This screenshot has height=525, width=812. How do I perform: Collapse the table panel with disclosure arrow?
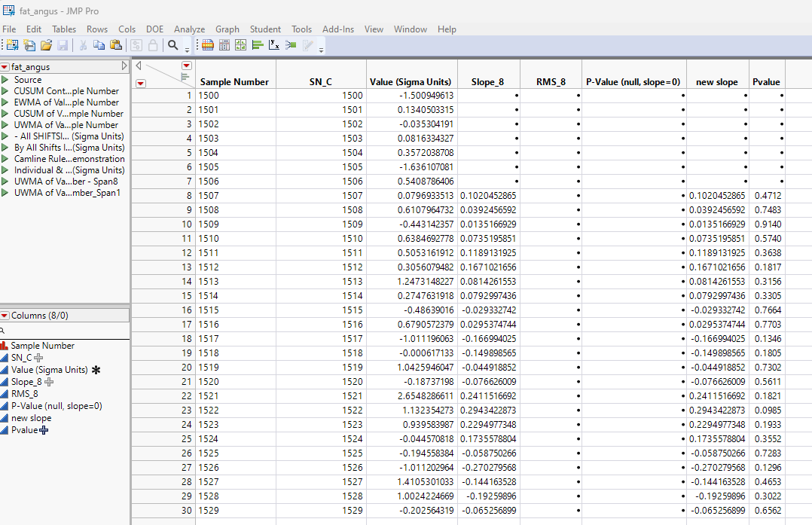124,66
